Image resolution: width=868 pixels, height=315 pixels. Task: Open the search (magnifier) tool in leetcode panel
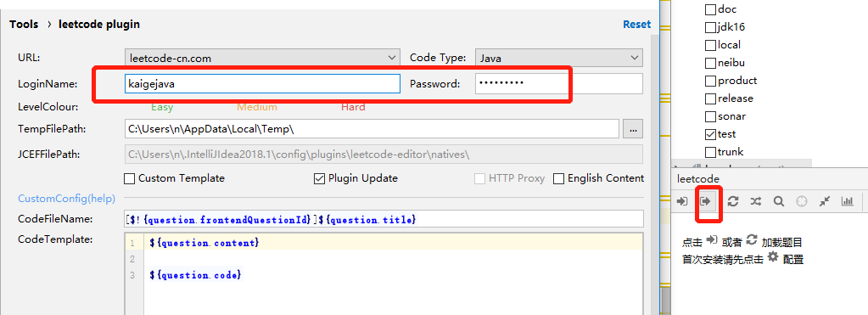(x=778, y=201)
